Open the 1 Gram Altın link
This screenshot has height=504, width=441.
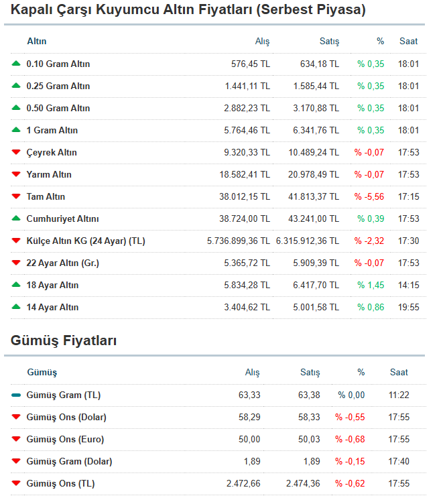click(x=52, y=130)
